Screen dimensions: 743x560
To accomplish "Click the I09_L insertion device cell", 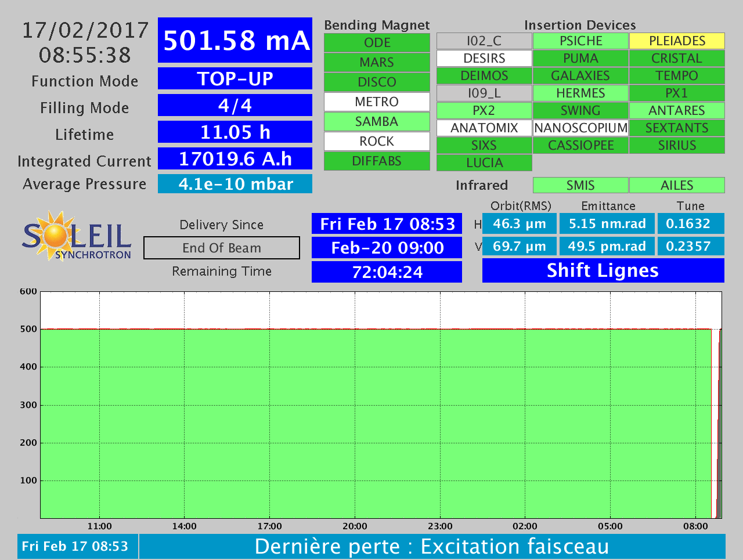I will point(484,93).
